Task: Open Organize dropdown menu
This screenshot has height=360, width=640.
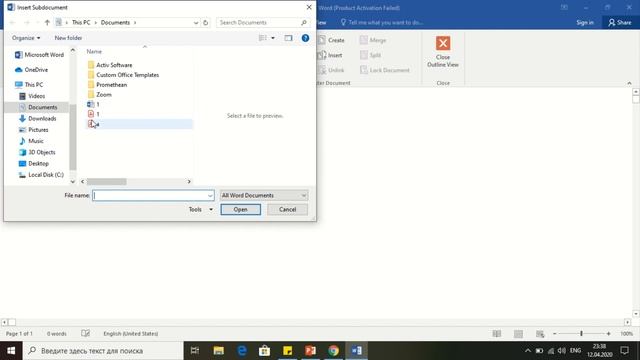Action: pos(26,38)
